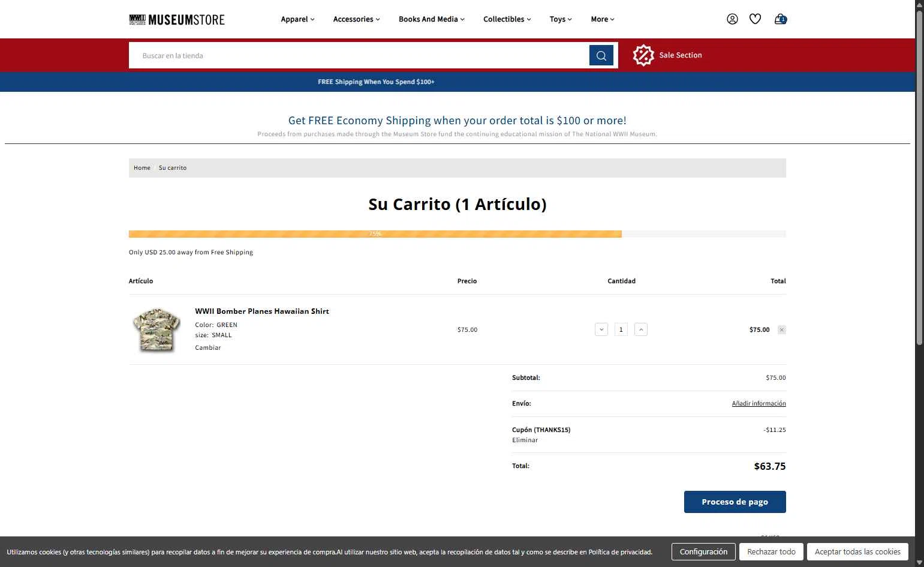Click the Museum Store logo
Image resolution: width=924 pixels, height=567 pixels.
177,20
